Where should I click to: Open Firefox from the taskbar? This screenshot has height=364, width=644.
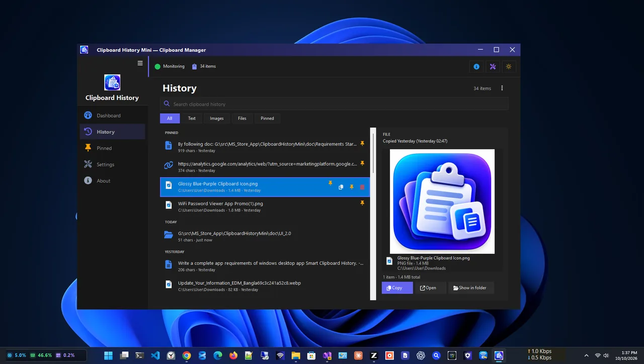pyautogui.click(x=233, y=355)
